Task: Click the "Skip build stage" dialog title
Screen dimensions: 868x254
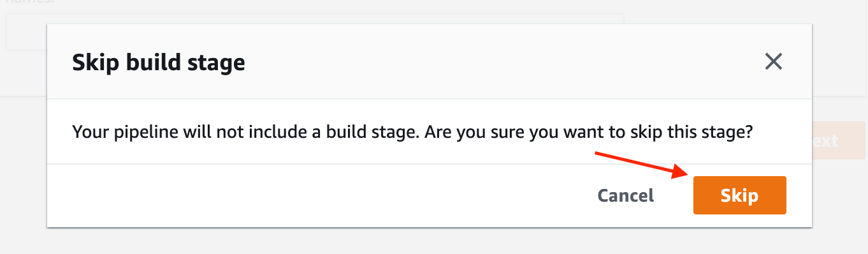Action: click(x=159, y=63)
